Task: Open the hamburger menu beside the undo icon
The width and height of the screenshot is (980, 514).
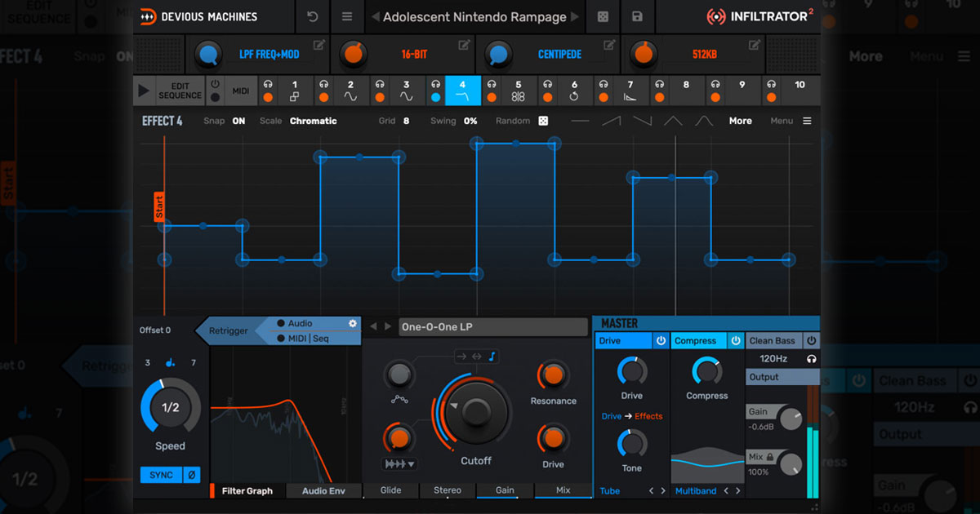Action: (x=347, y=16)
